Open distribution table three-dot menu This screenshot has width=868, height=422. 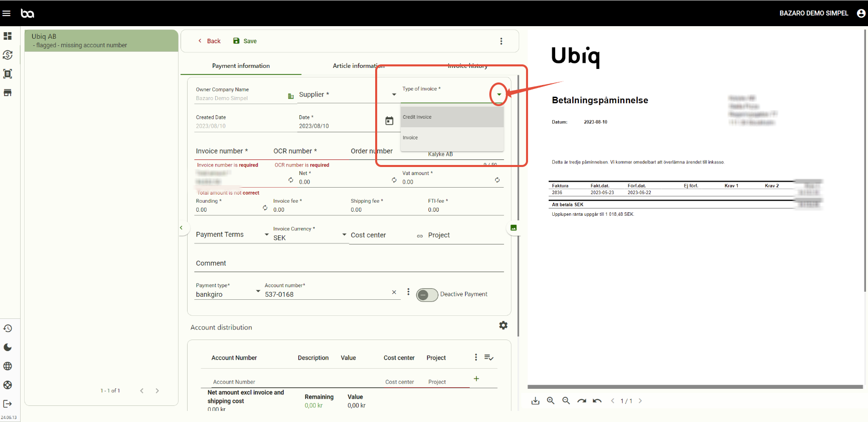click(476, 357)
